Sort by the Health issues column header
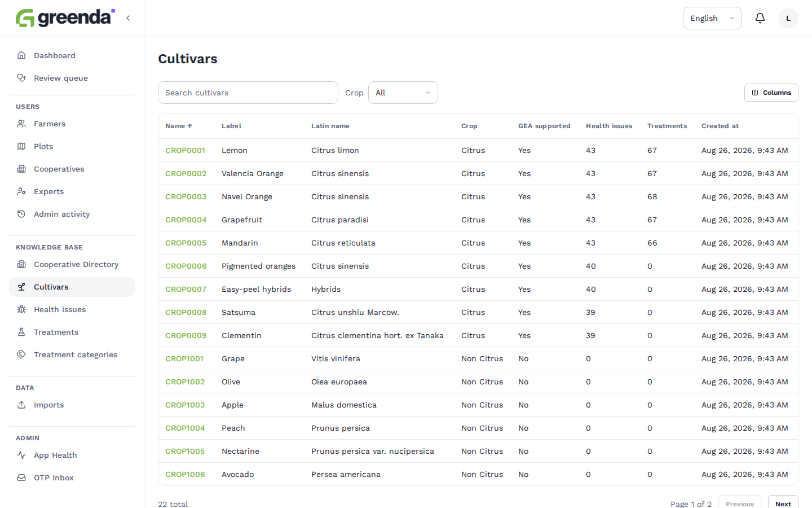The image size is (812, 508). [609, 126]
